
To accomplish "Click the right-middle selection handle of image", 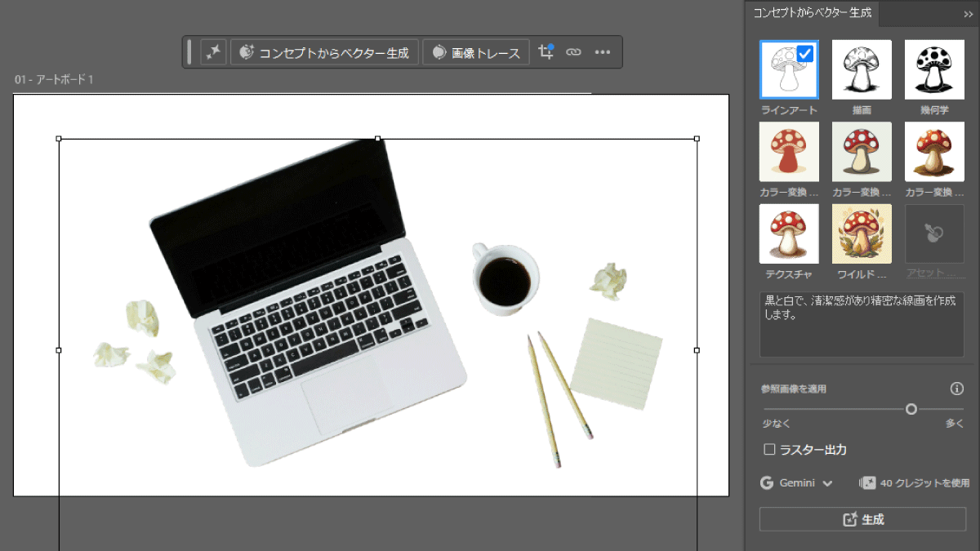I will [x=697, y=350].
